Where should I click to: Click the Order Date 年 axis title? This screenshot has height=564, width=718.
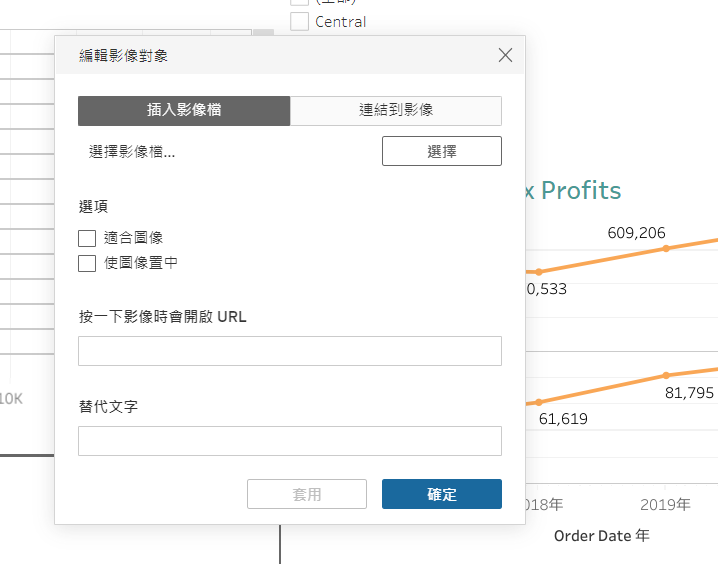(x=602, y=536)
